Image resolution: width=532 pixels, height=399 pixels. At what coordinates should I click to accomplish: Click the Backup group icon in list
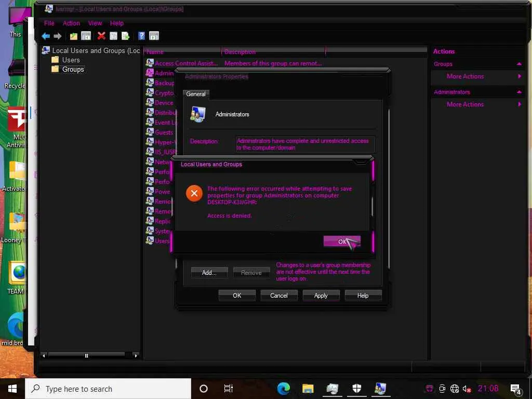[150, 83]
